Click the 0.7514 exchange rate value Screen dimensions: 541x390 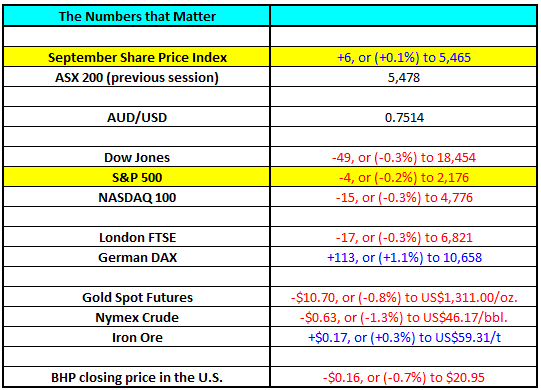click(404, 117)
